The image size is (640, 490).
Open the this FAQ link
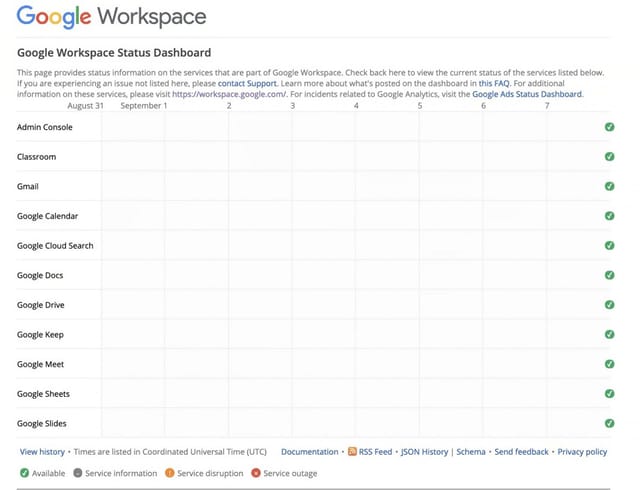pyautogui.click(x=494, y=84)
